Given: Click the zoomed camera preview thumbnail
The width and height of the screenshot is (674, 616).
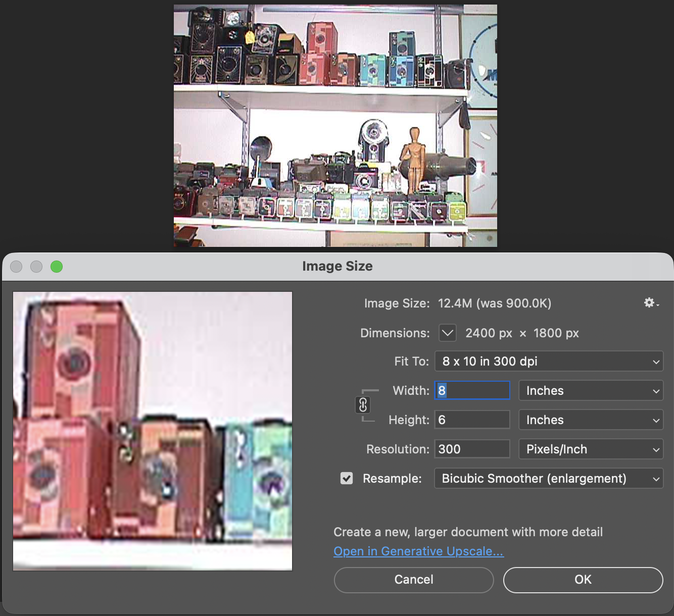Looking at the screenshot, I should point(152,431).
